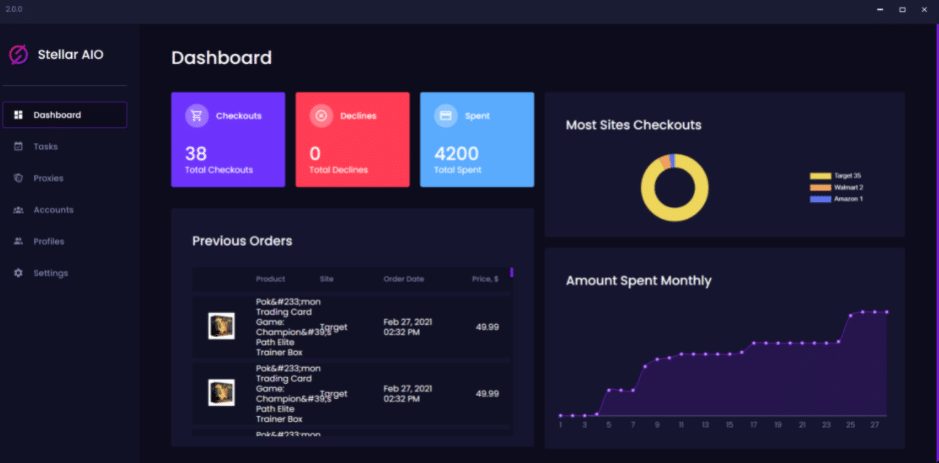Click the first row's 49.99 price

487,327
